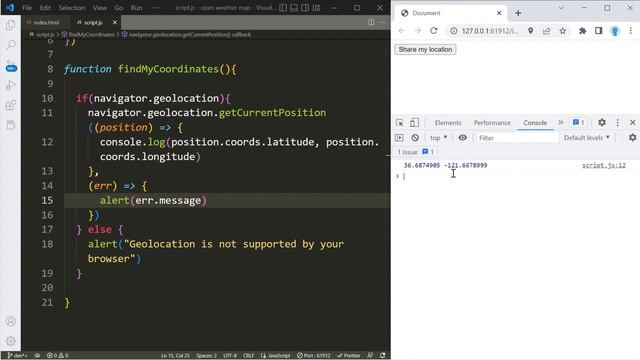Toggle the Chrome side panel icon
Image resolution: width=640 pixels, height=360 pixels.
tap(598, 31)
